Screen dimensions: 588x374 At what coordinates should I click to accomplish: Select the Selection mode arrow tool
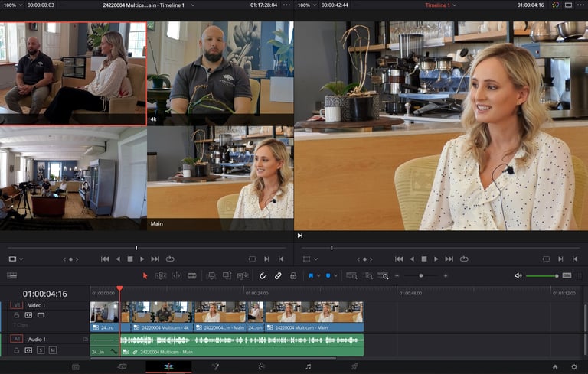point(145,276)
